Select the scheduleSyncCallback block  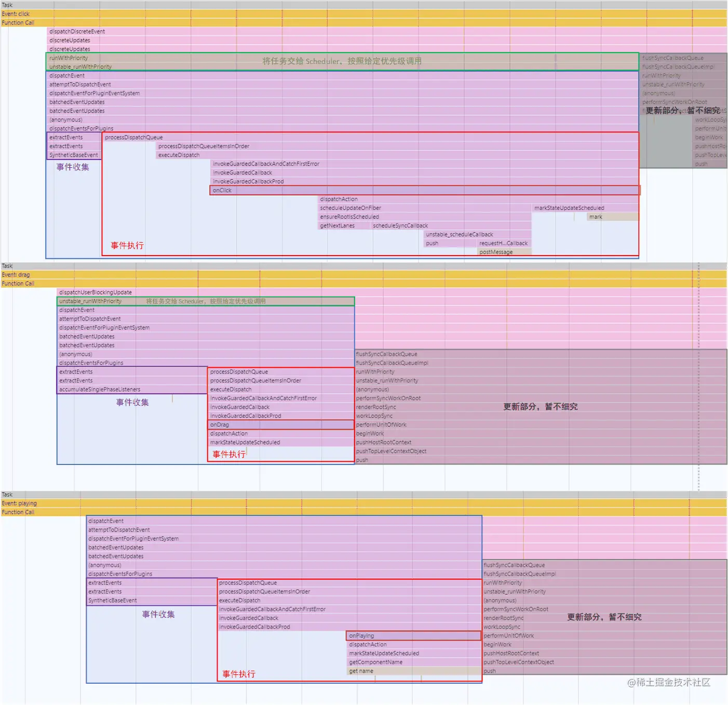pos(400,225)
